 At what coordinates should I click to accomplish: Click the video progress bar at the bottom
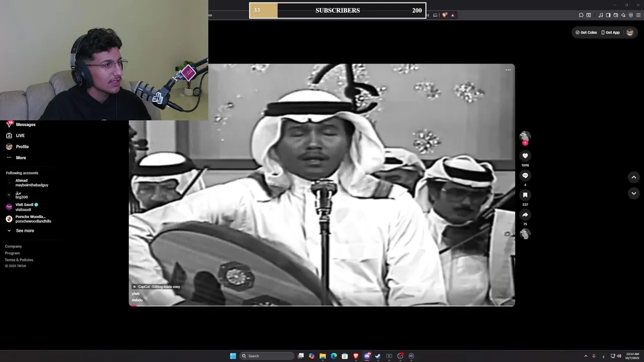pos(322,305)
